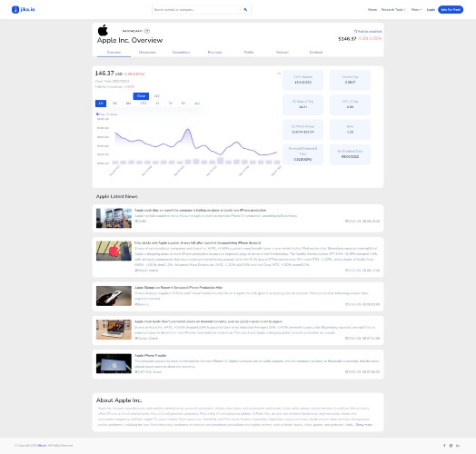This screenshot has height=454, width=476.
Task: Expand the More dropdown menu
Action: click(416, 10)
